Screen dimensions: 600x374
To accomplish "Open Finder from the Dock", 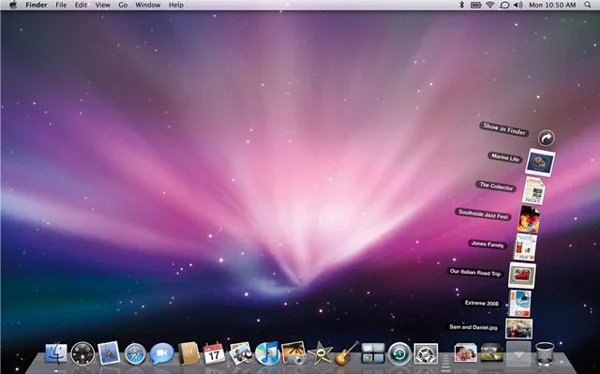I will pyautogui.click(x=56, y=353).
